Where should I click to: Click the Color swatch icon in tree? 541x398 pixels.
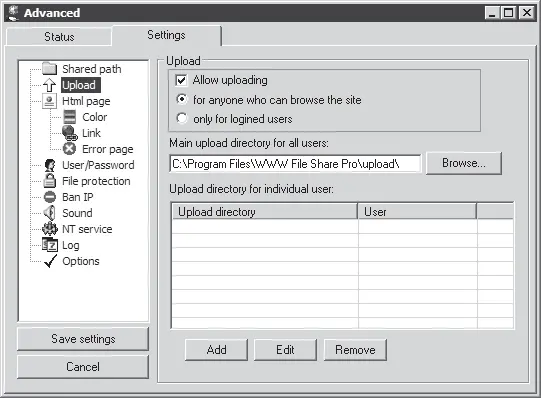tap(70, 117)
